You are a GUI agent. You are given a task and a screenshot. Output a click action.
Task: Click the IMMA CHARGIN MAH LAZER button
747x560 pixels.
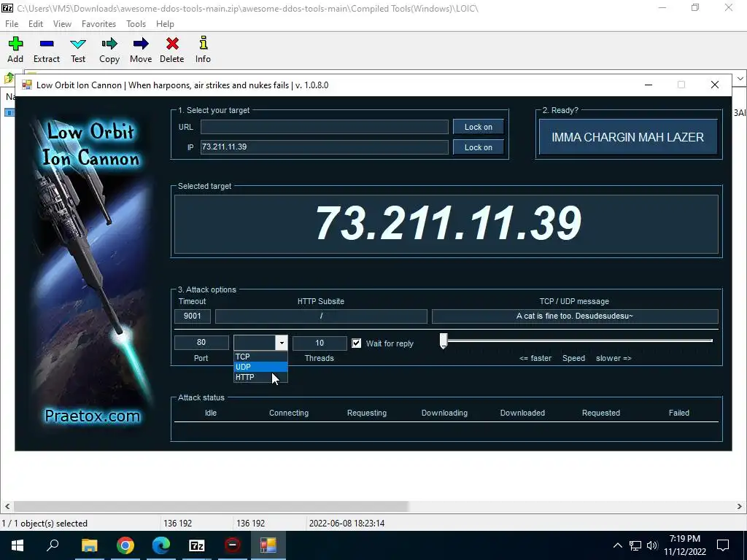(x=628, y=137)
